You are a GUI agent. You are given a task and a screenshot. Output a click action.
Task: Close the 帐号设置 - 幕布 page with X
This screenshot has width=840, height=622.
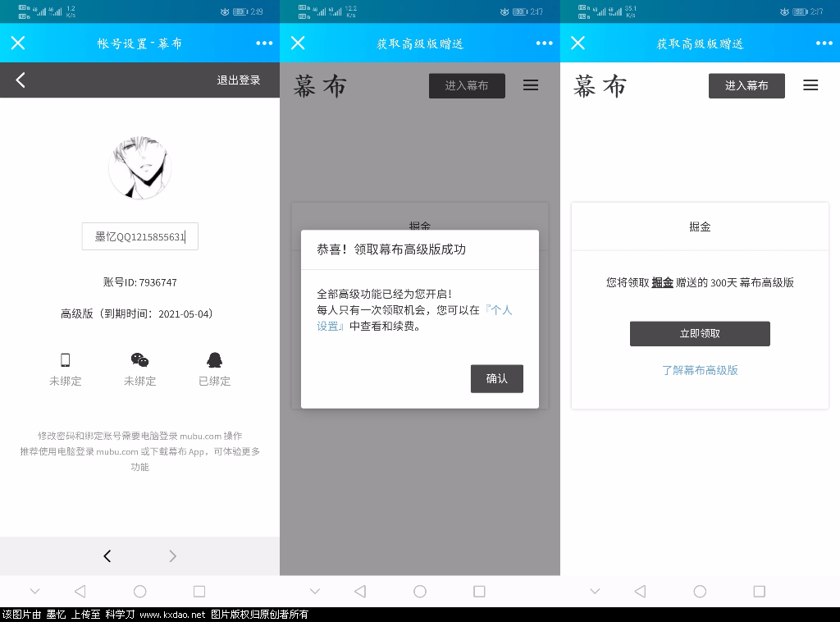pos(18,43)
